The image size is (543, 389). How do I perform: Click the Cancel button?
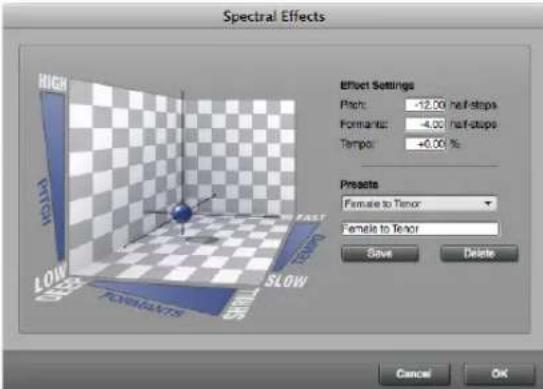[x=414, y=374]
